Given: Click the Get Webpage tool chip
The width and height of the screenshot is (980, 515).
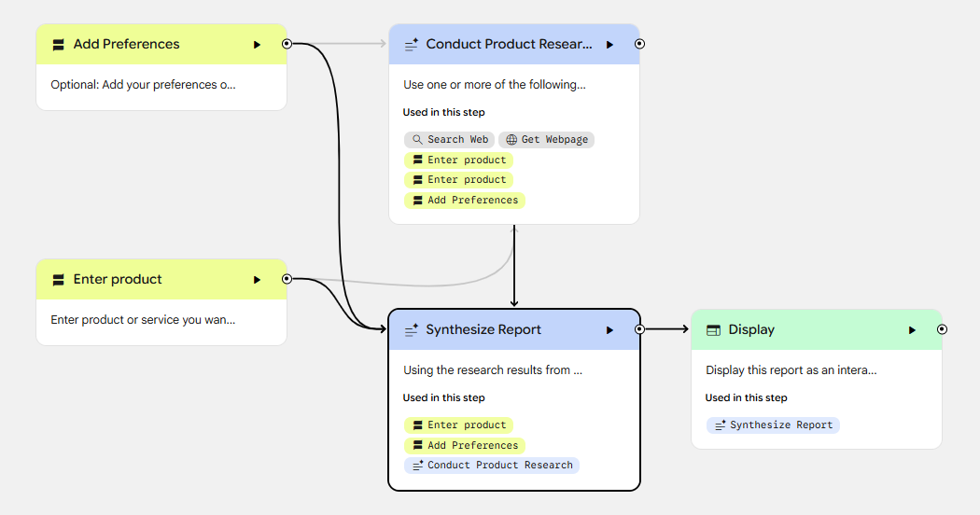Looking at the screenshot, I should pos(547,140).
